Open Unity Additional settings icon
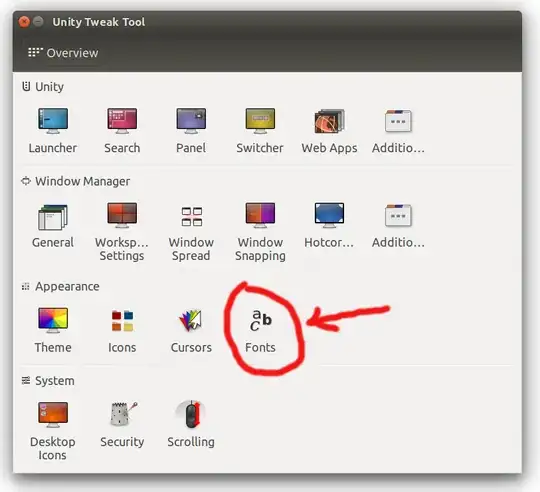The width and height of the screenshot is (540, 492). coord(398,121)
